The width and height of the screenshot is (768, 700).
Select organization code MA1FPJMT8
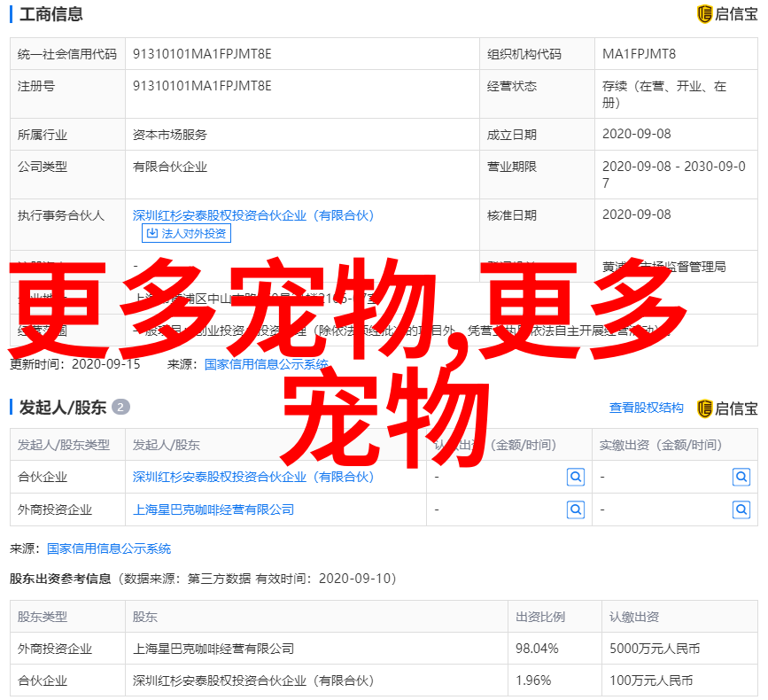click(640, 54)
